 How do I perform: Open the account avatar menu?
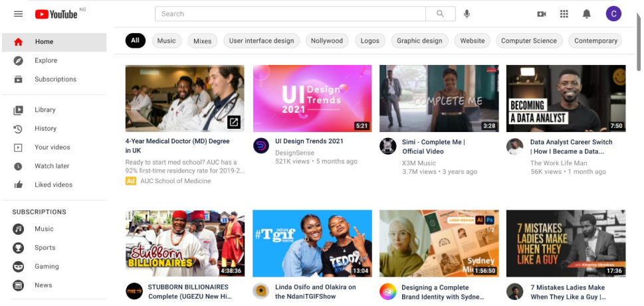[x=613, y=14]
